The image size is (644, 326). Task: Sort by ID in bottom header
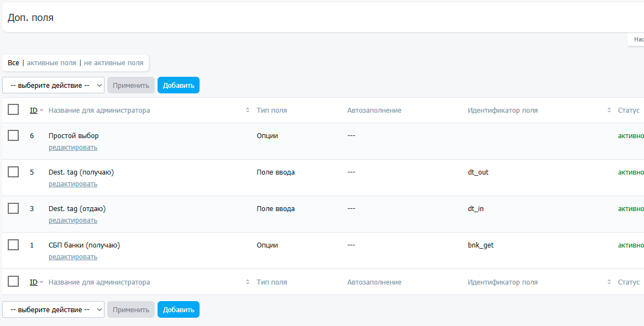pyautogui.click(x=34, y=282)
